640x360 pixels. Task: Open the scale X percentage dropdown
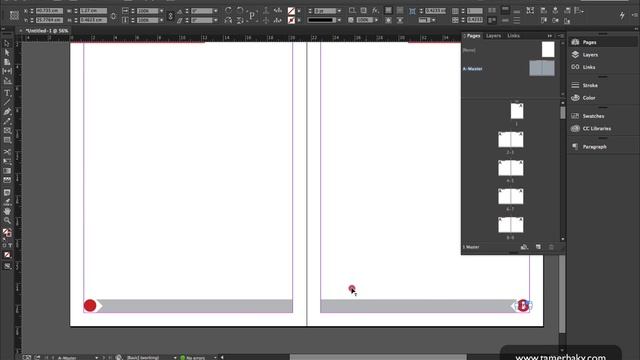(x=161, y=11)
